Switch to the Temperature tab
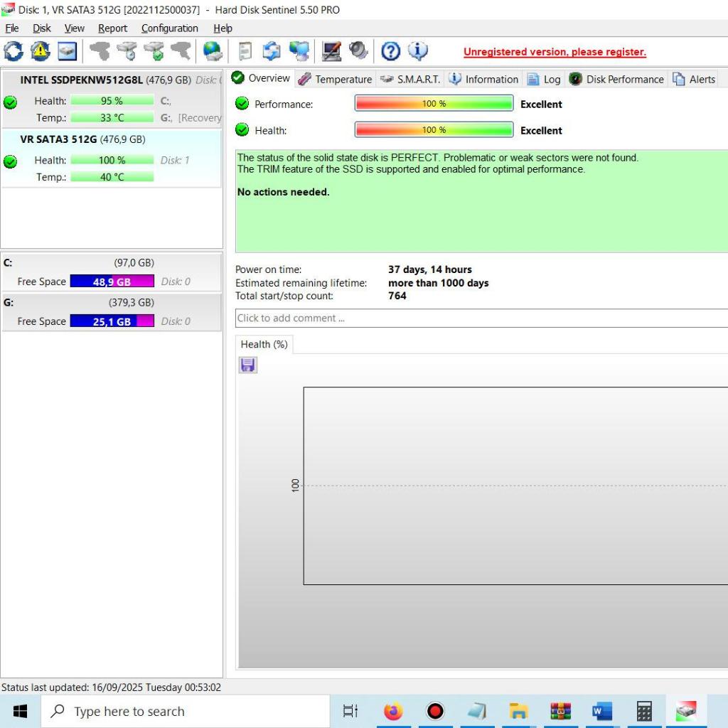The width and height of the screenshot is (728, 728). point(335,79)
